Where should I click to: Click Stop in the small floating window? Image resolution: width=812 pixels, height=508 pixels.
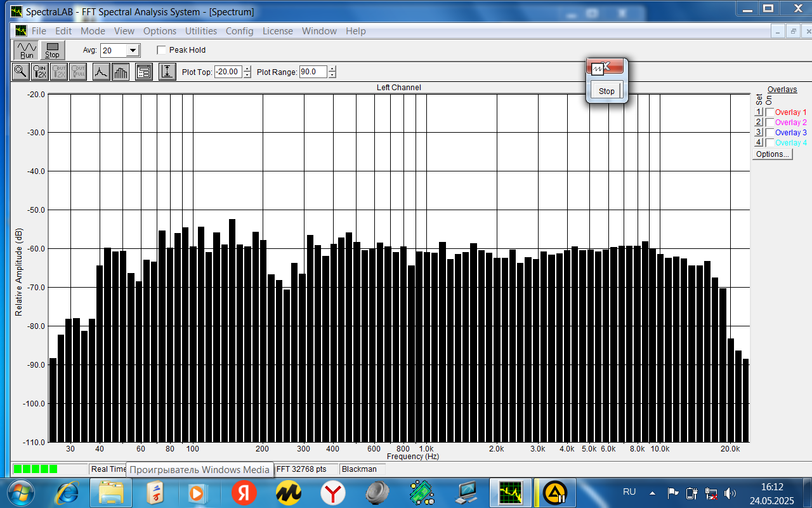[x=606, y=91]
